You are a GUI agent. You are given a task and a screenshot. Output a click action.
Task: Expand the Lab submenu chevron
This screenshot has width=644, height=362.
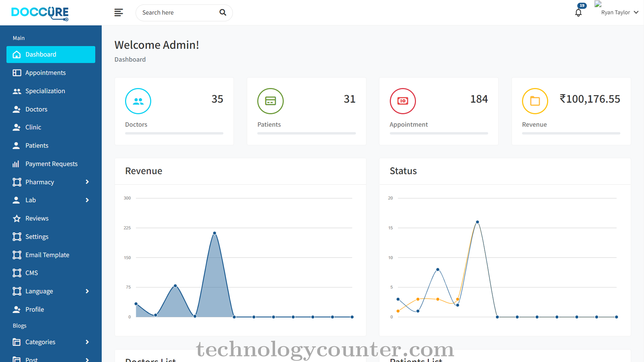tap(87, 200)
